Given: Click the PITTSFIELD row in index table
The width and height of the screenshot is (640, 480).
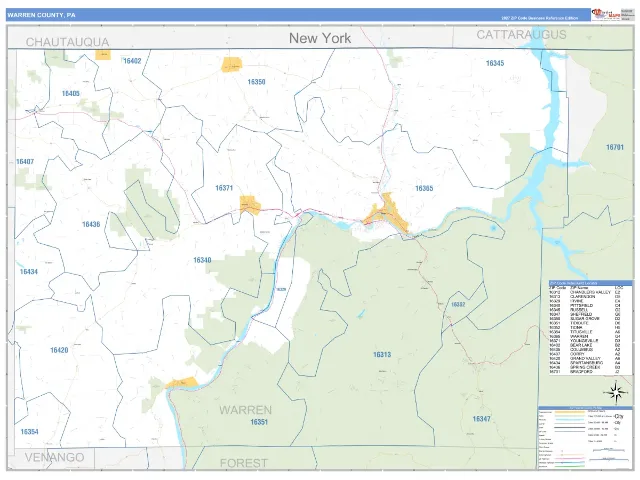Looking at the screenshot, I should point(586,305).
